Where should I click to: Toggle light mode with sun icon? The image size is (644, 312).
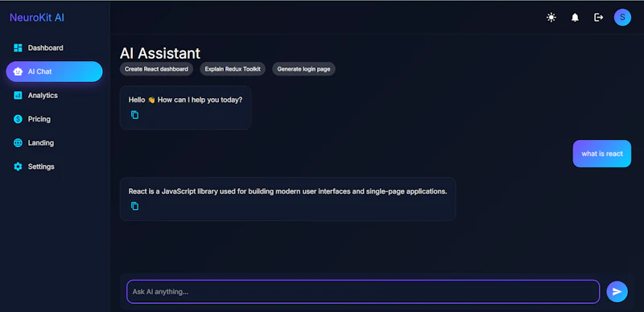[551, 17]
